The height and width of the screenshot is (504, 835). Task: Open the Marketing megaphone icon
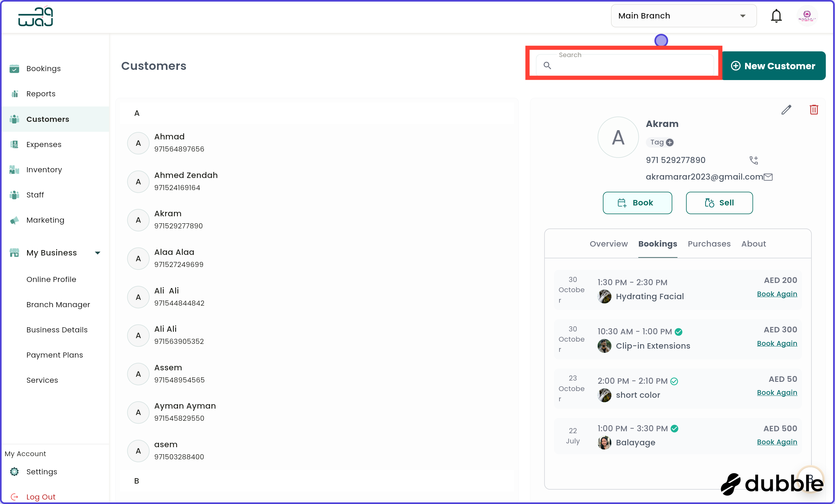click(x=14, y=220)
